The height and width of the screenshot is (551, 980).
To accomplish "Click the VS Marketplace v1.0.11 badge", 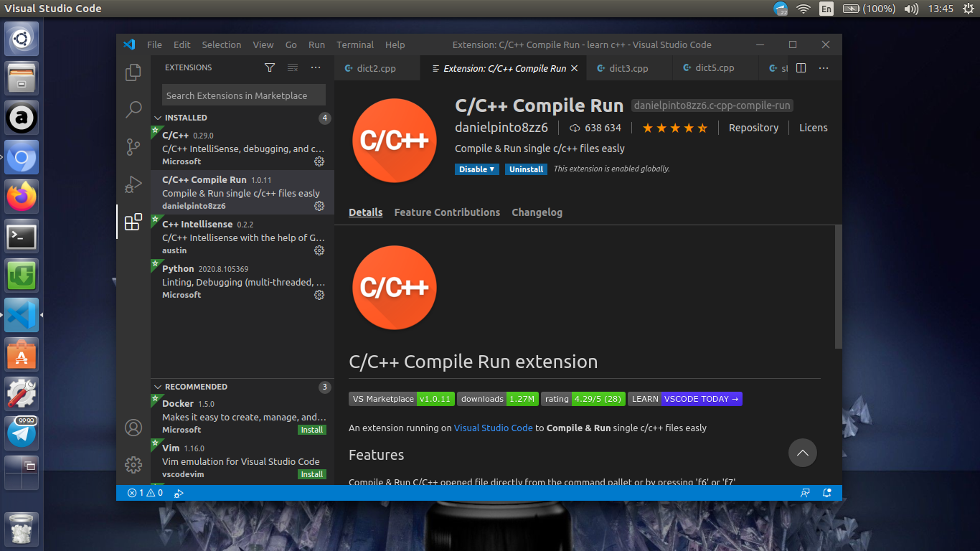I will pyautogui.click(x=402, y=399).
